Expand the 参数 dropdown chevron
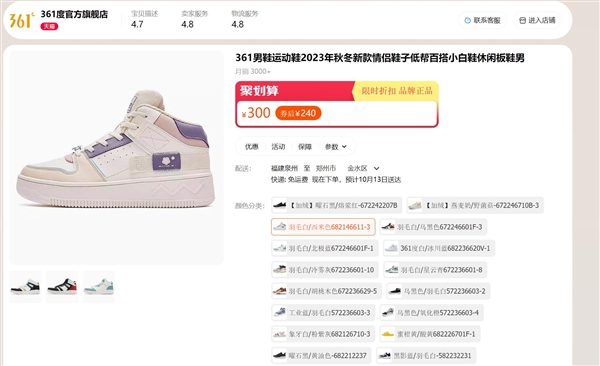This screenshot has width=600, height=366. point(344,147)
